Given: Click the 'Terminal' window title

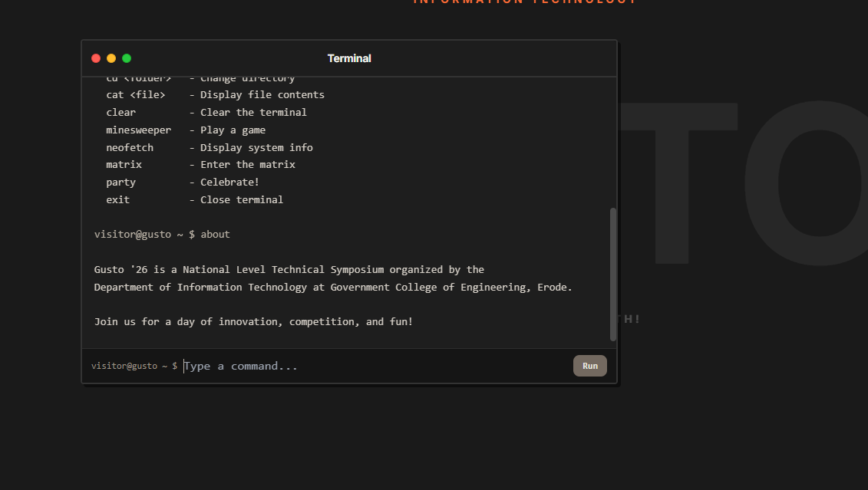Looking at the screenshot, I should (x=349, y=58).
